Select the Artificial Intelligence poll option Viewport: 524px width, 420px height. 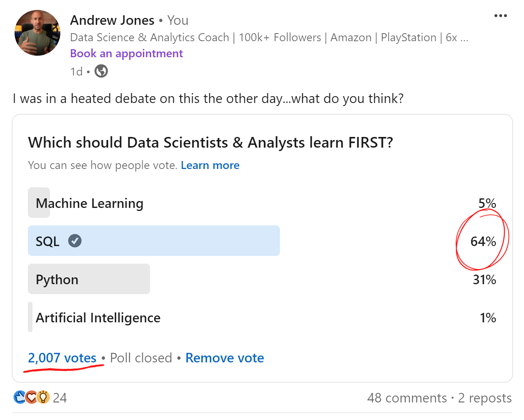click(262, 317)
